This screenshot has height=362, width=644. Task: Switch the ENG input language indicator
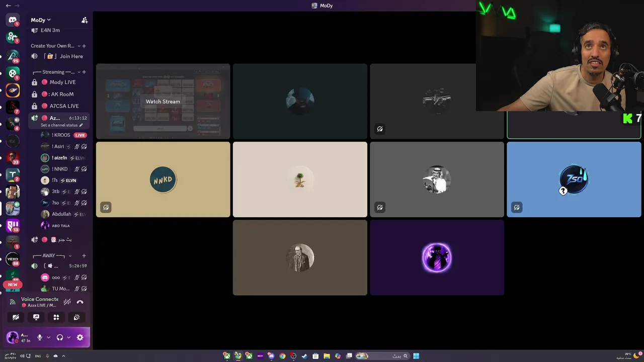(38, 356)
